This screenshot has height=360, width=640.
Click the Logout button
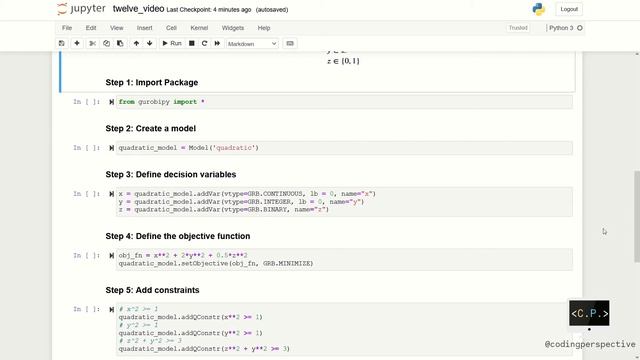point(569,9)
